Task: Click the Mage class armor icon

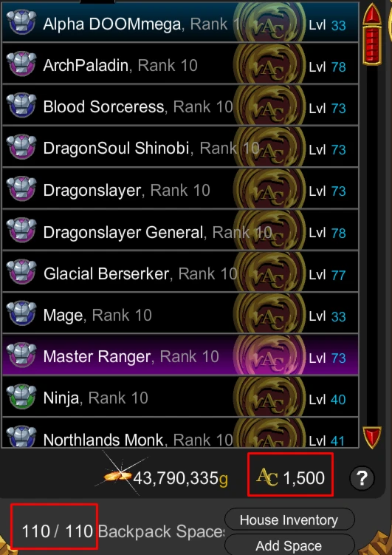Action: pyautogui.click(x=21, y=313)
